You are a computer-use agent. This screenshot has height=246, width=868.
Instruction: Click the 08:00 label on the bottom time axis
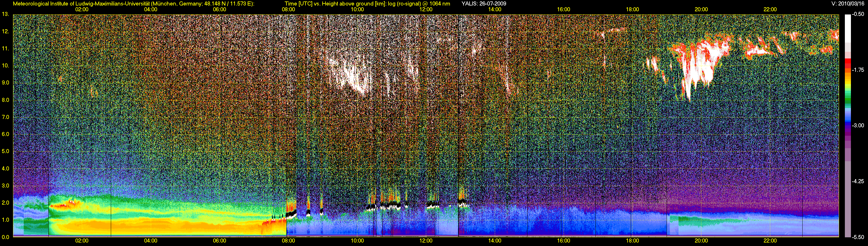(288, 241)
